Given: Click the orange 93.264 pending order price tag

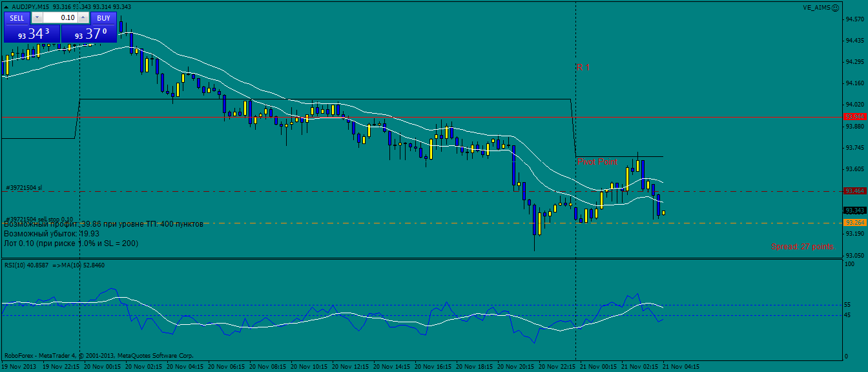Looking at the screenshot, I should [855, 223].
